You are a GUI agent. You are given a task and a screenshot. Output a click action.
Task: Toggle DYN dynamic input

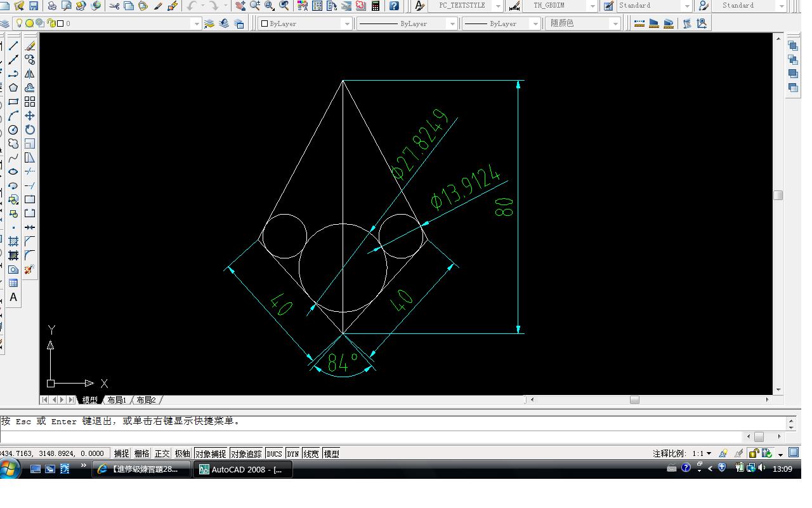[x=292, y=453]
